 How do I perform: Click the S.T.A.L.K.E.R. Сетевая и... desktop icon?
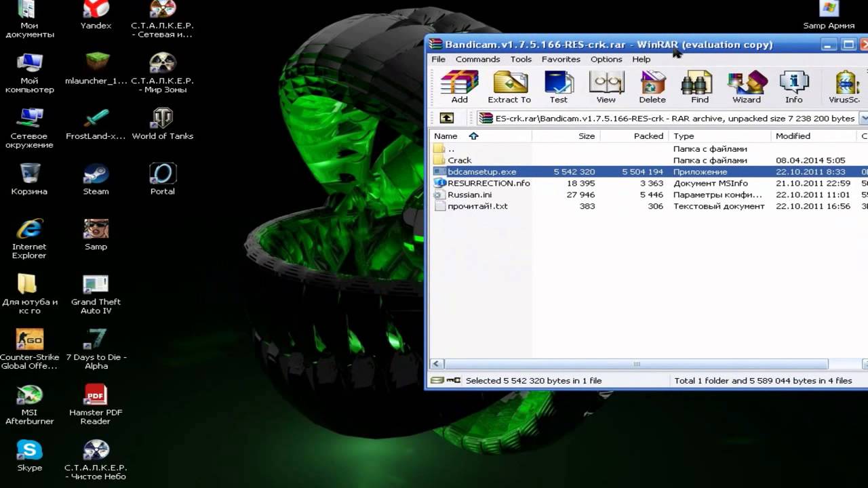pos(162,20)
